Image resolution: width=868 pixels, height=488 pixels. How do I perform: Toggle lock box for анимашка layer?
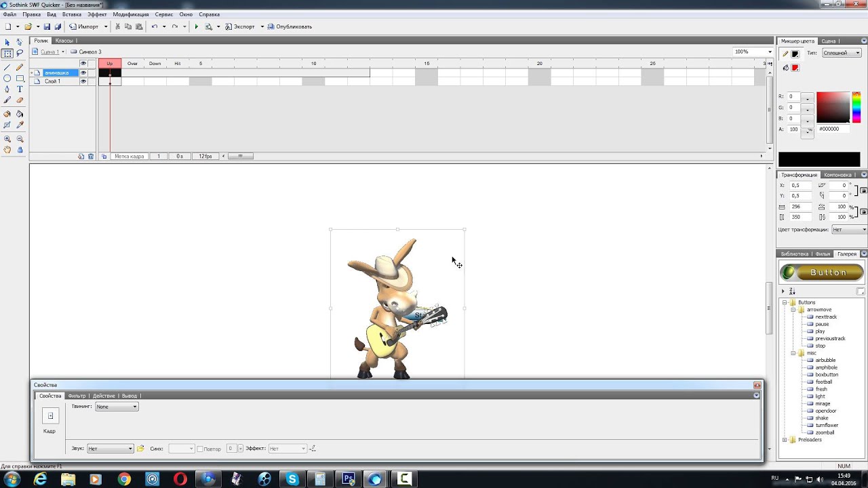[x=92, y=73]
